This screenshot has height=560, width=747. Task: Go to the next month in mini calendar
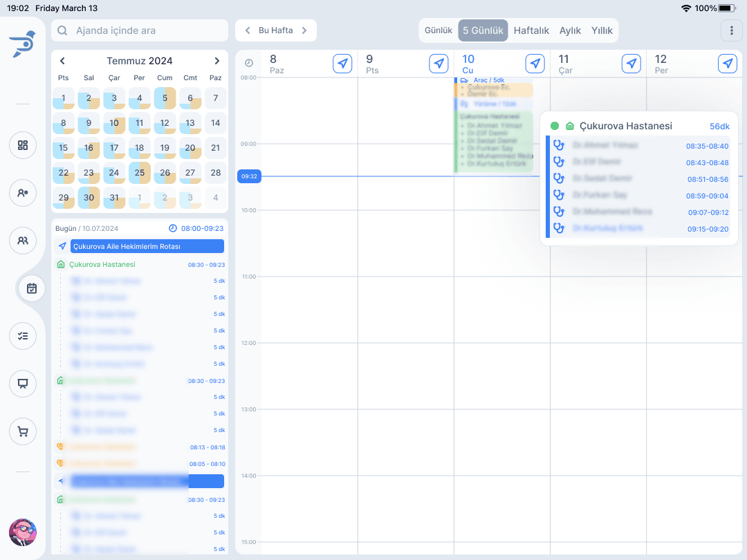(x=216, y=61)
